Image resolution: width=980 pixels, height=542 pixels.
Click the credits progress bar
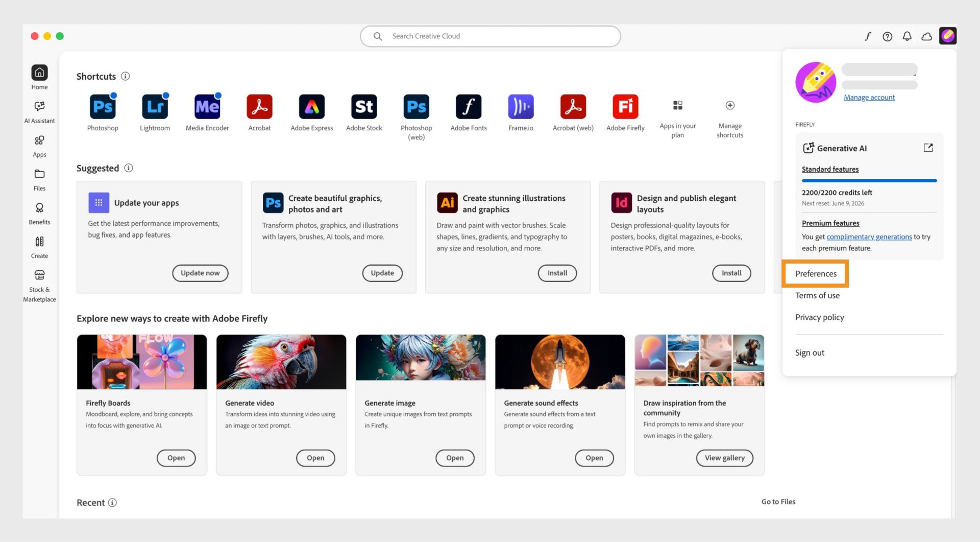tap(869, 181)
